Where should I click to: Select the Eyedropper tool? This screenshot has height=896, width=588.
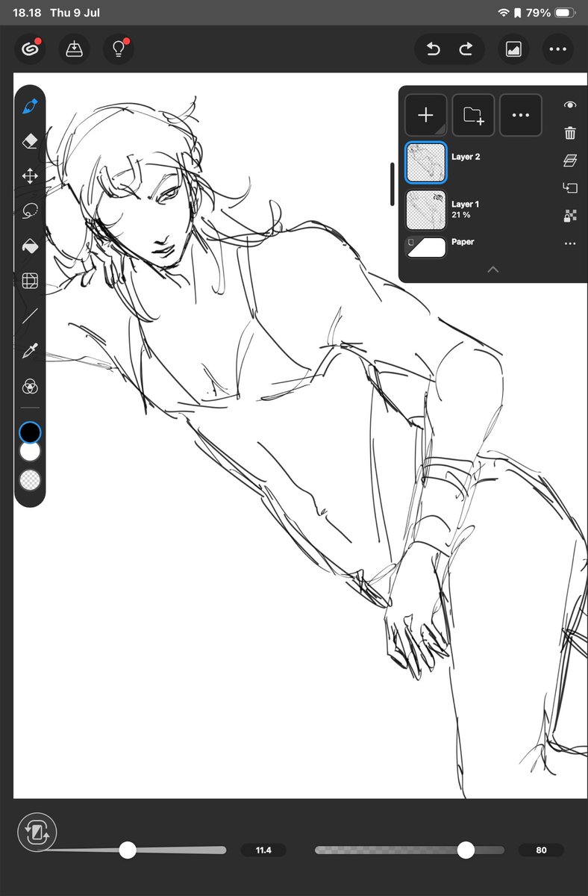pyautogui.click(x=30, y=350)
